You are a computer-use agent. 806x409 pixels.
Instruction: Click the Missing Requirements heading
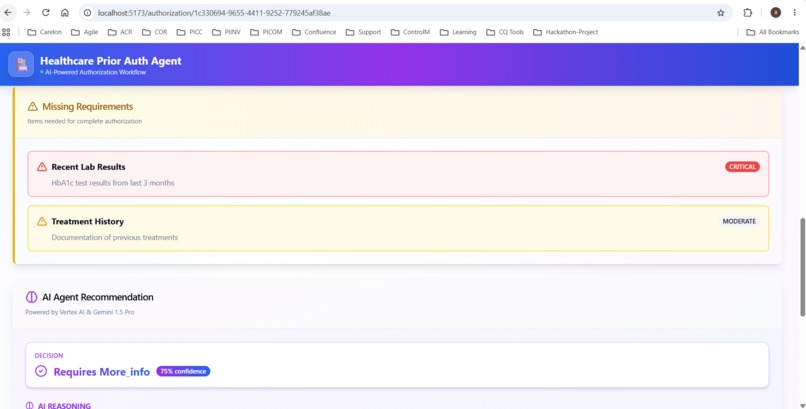point(87,106)
